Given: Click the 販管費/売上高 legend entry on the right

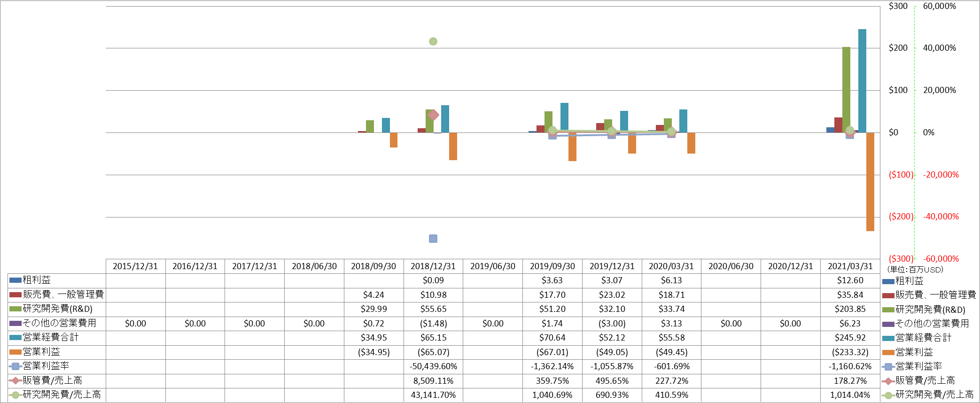Looking at the screenshot, I should click(x=919, y=381).
